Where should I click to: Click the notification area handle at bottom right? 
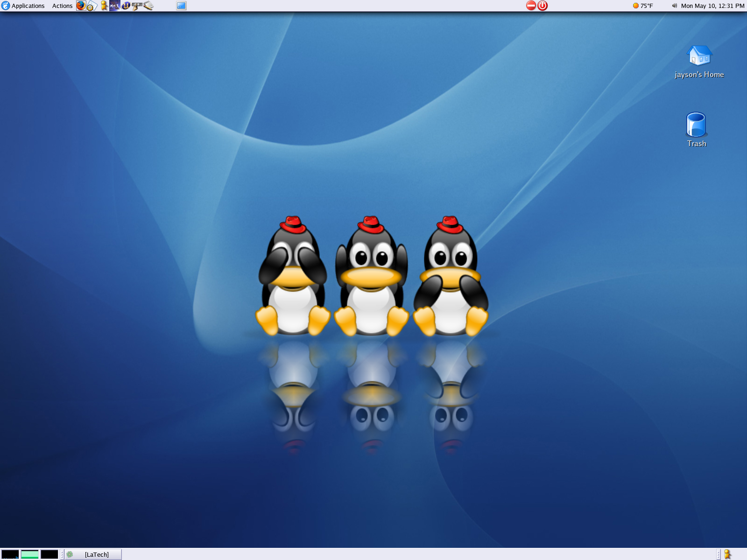[x=719, y=554]
